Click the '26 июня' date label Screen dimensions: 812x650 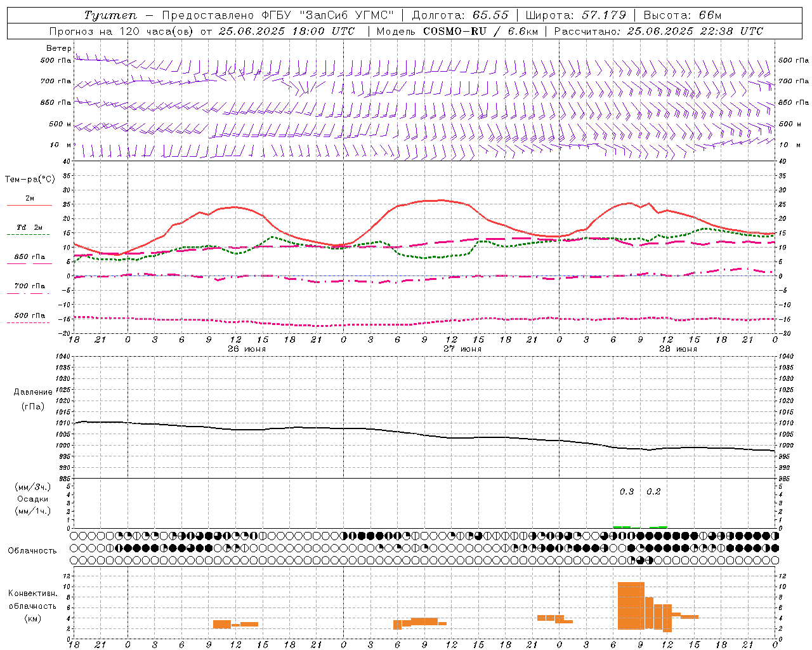[x=246, y=349]
